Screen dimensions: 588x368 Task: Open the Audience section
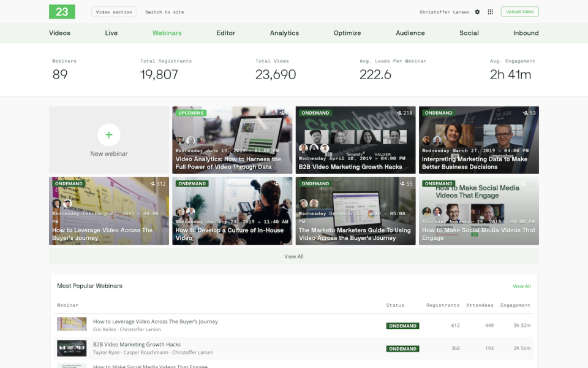410,33
